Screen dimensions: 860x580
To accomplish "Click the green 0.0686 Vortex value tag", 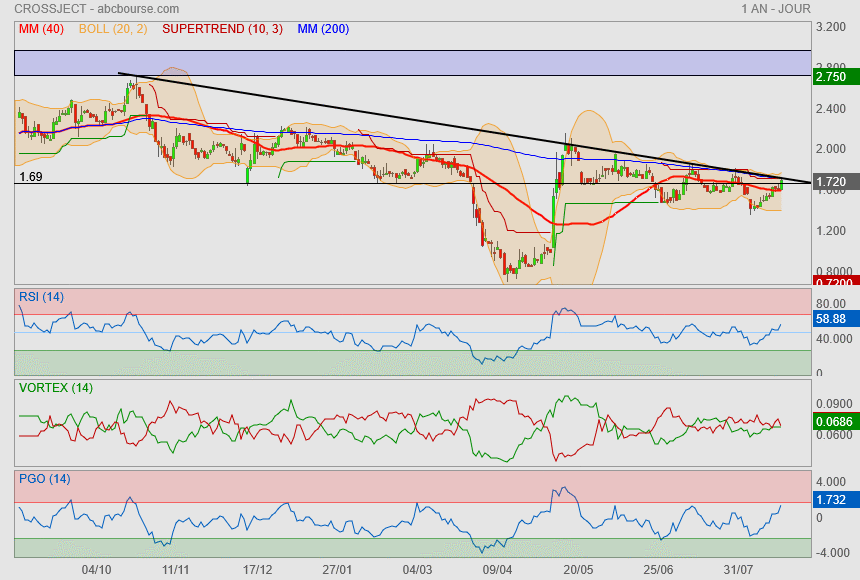I will click(836, 421).
